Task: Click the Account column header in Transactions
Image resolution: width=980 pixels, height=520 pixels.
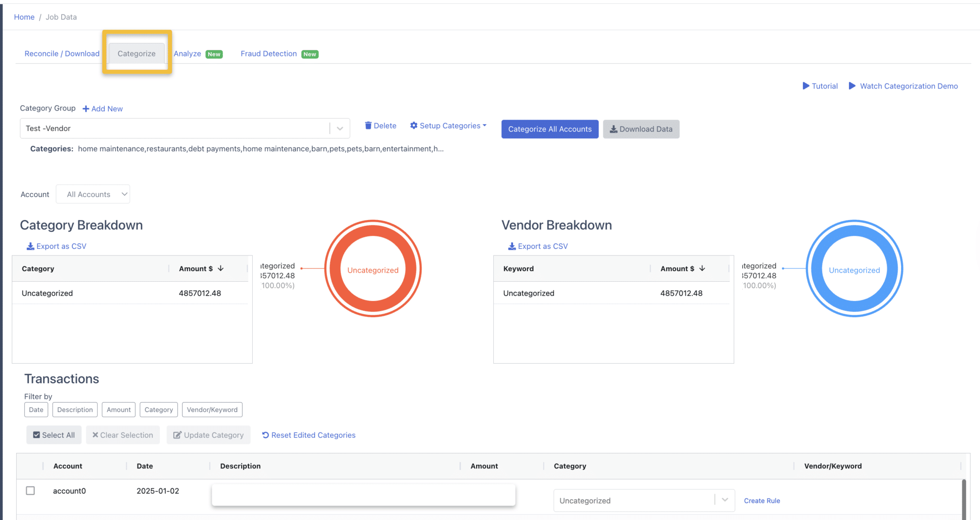Action: click(x=67, y=466)
